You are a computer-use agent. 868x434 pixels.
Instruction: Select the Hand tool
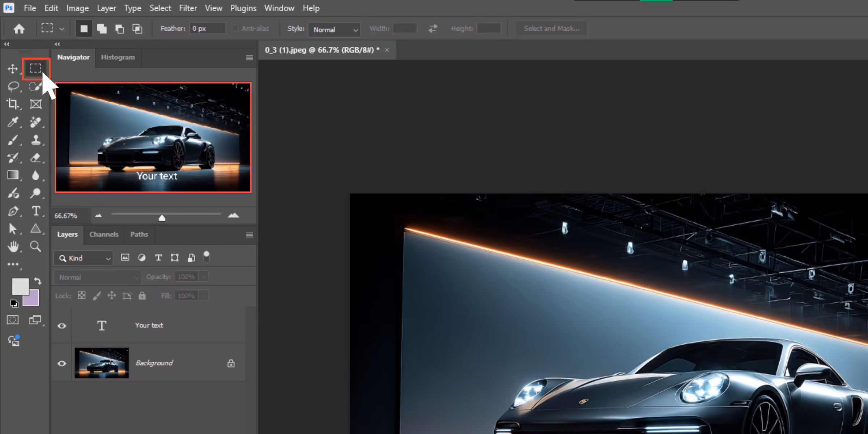coord(13,246)
